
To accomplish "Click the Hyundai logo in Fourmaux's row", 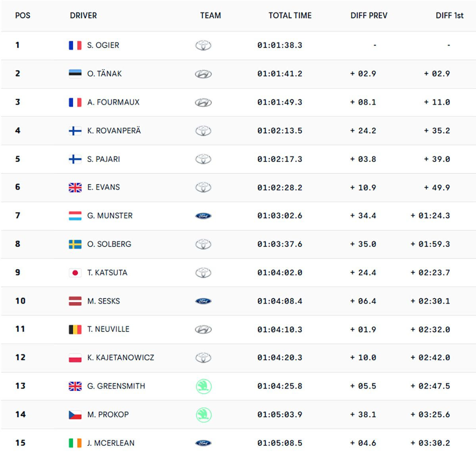I will tap(203, 102).
